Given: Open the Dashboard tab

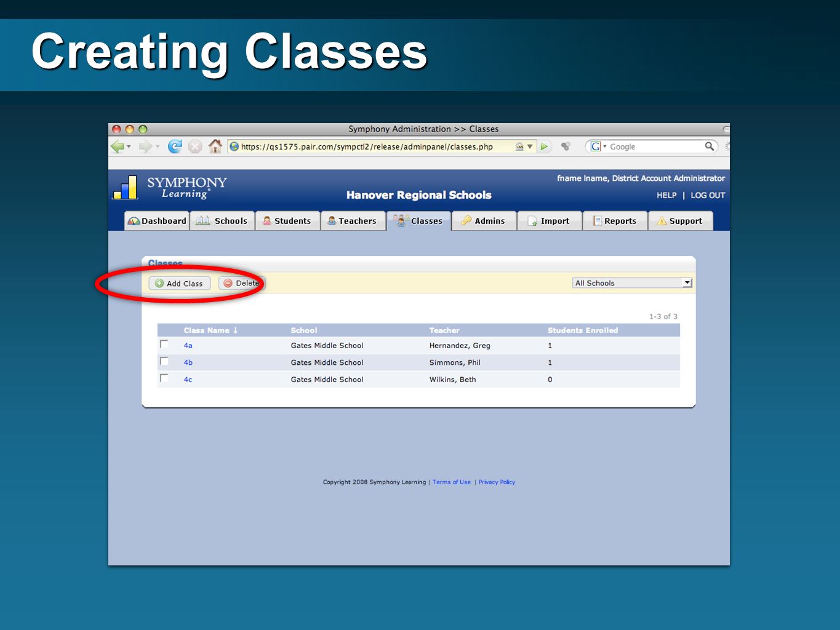Looking at the screenshot, I should (157, 221).
